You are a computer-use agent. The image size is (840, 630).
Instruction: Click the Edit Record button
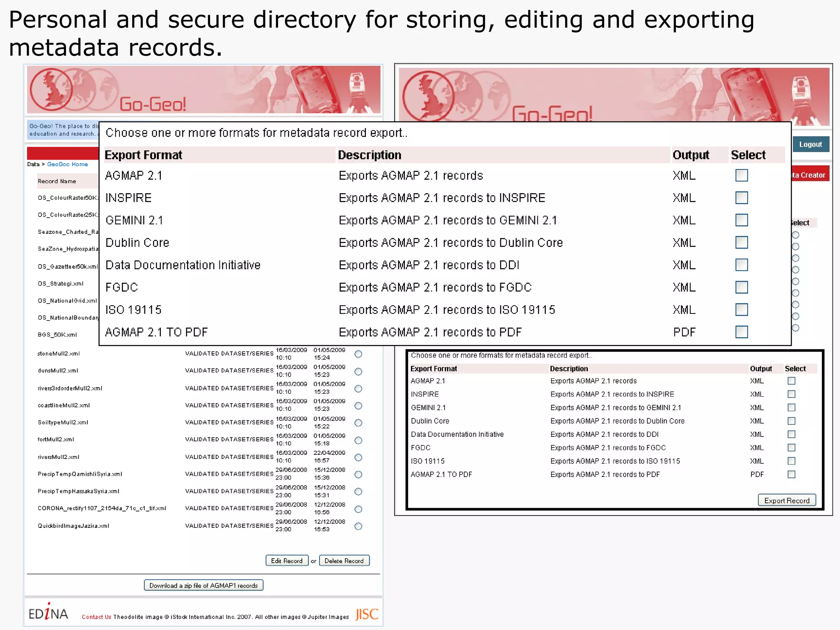point(287,561)
